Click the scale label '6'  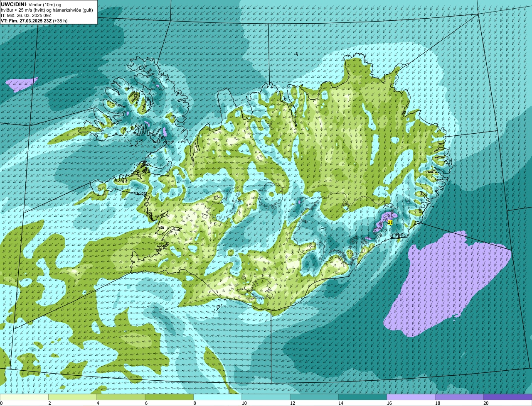click(x=146, y=403)
